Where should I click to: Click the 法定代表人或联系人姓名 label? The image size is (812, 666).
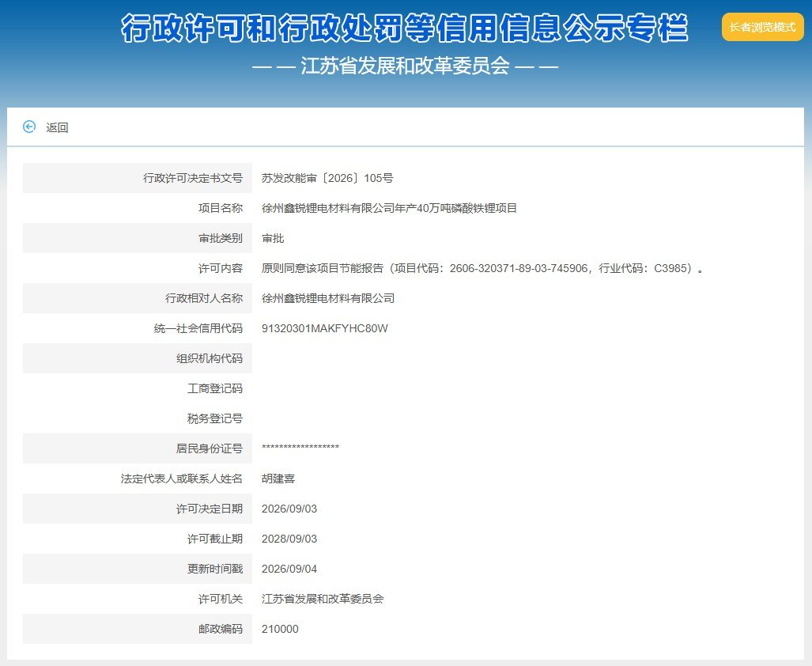(182, 479)
